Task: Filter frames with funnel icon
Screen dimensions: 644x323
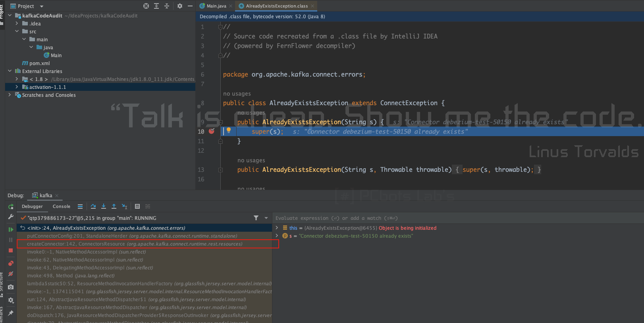Action: coord(256,218)
